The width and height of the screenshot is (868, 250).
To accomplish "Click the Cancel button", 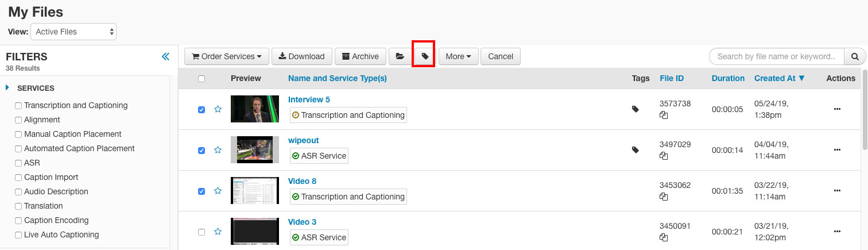I will click(x=501, y=56).
